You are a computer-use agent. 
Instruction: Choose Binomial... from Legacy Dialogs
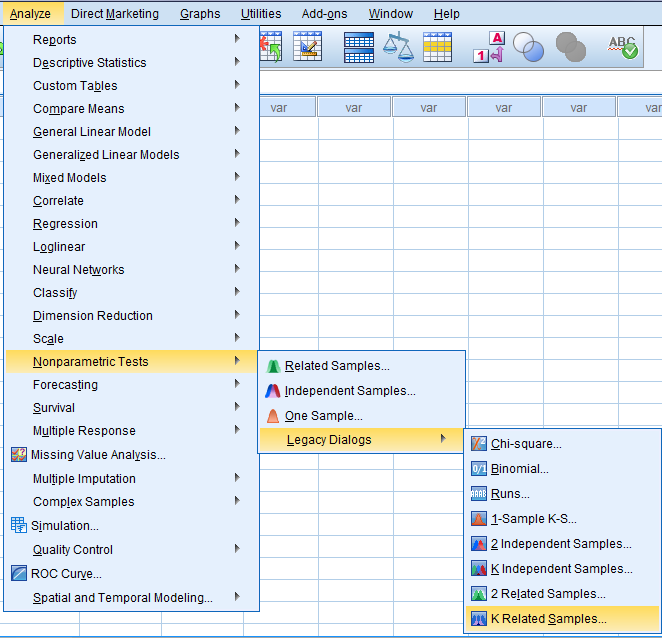562,469
